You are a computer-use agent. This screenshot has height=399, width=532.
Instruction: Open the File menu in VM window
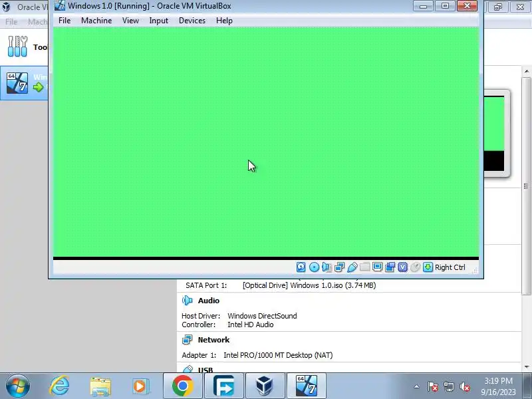coord(65,21)
